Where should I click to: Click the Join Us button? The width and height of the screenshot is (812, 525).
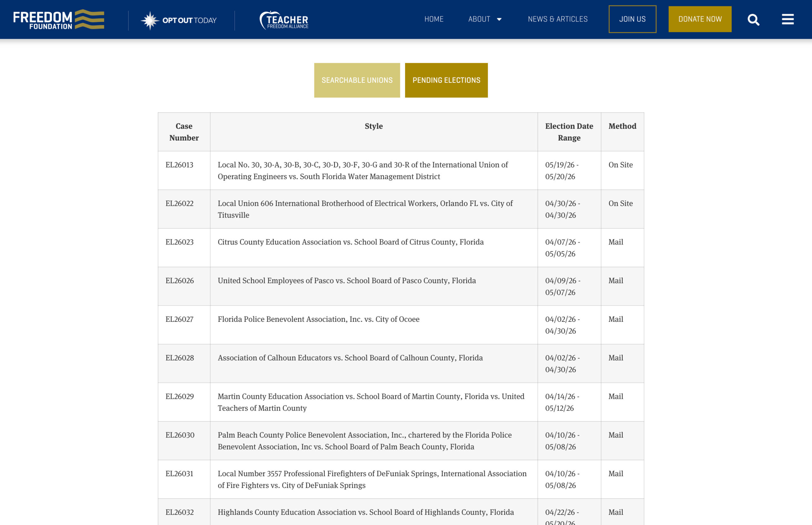632,19
